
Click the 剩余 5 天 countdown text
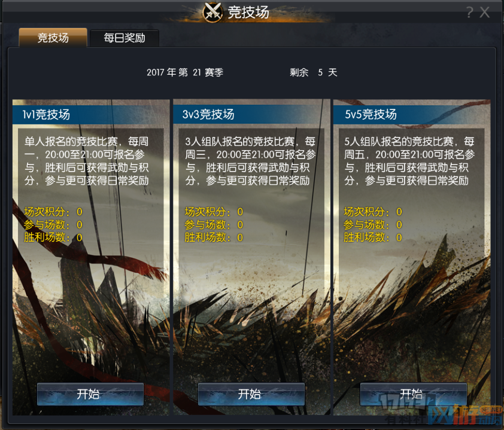[314, 72]
